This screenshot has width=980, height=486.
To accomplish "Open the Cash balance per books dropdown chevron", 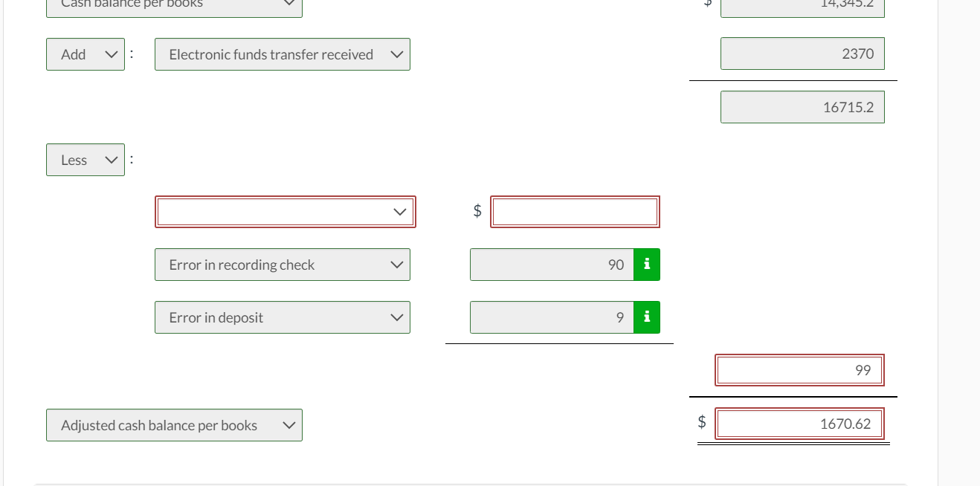I will tap(290, 4).
